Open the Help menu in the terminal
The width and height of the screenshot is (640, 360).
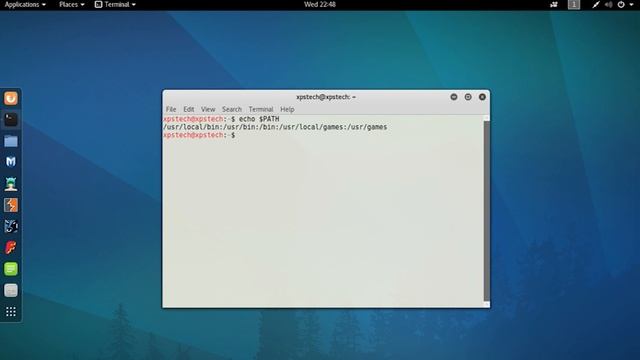tap(287, 109)
